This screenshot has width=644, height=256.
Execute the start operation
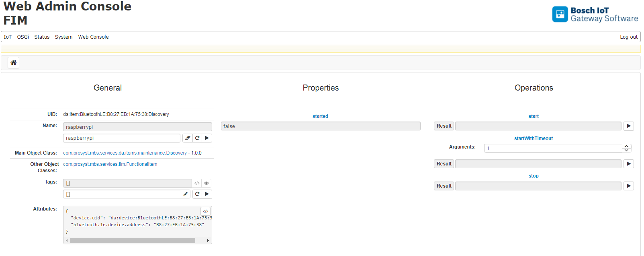coord(629,126)
